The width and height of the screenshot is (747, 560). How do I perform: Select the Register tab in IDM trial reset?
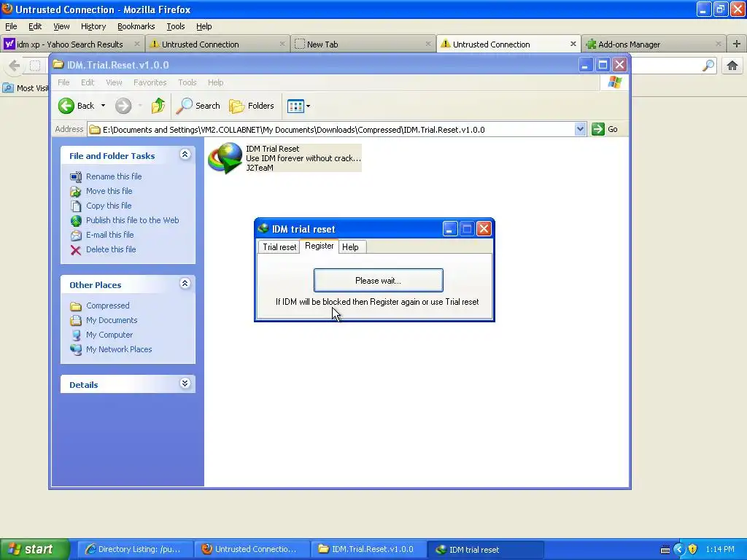pos(320,246)
